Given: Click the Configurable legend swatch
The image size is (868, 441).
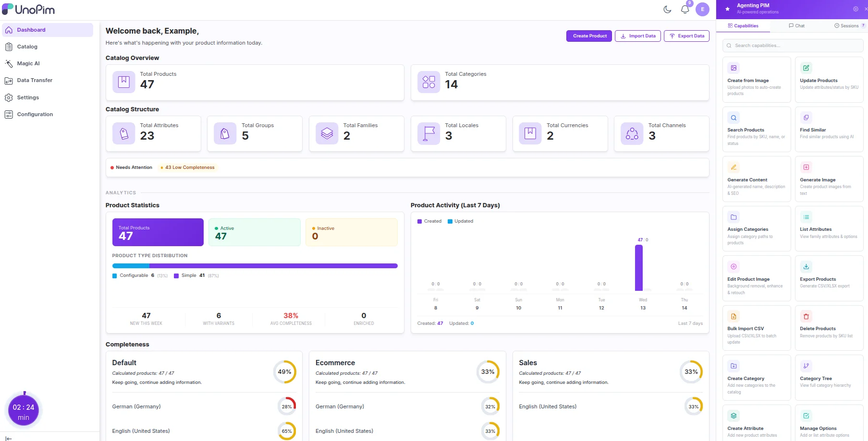Looking at the screenshot, I should coord(114,276).
